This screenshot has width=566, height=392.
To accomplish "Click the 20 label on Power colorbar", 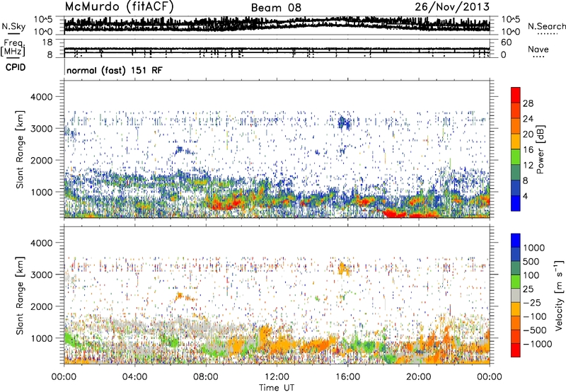I will click(x=528, y=134).
